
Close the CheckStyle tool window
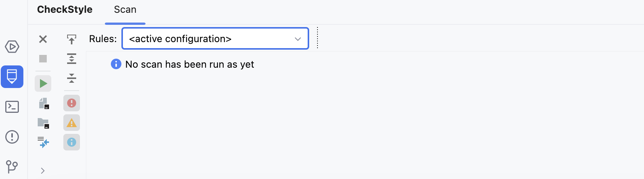point(43,39)
